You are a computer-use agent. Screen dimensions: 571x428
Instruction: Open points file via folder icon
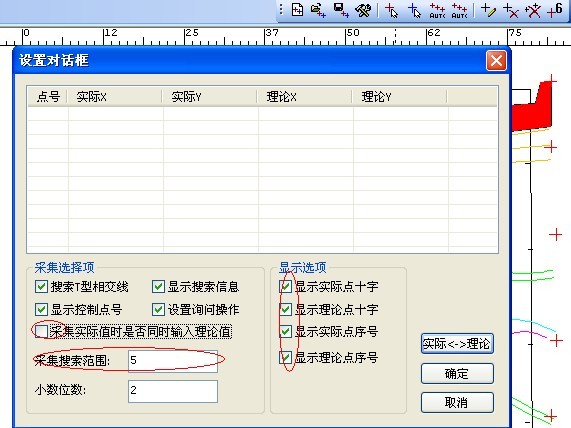[318, 10]
